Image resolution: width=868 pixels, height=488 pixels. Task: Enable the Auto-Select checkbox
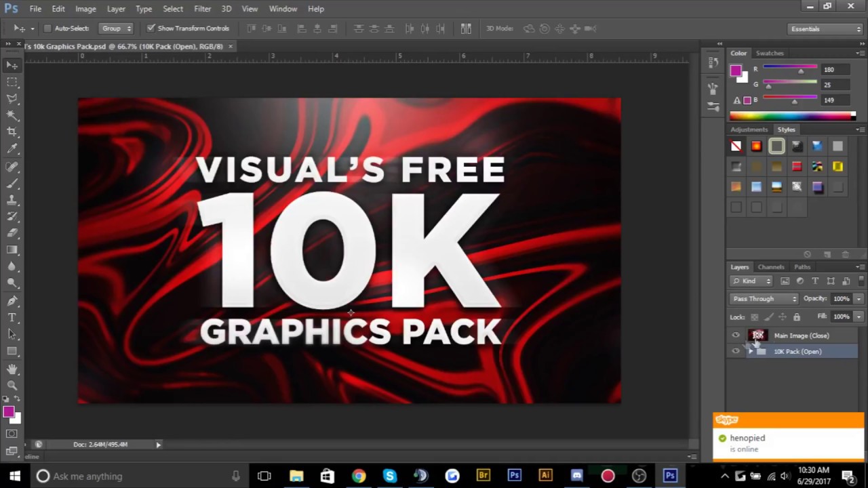(x=47, y=28)
